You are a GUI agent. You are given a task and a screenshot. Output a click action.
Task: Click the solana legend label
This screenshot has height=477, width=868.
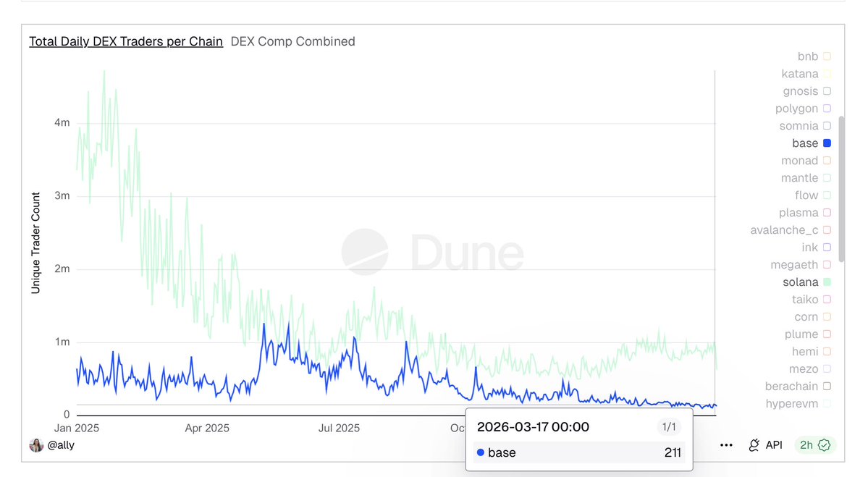click(x=801, y=282)
